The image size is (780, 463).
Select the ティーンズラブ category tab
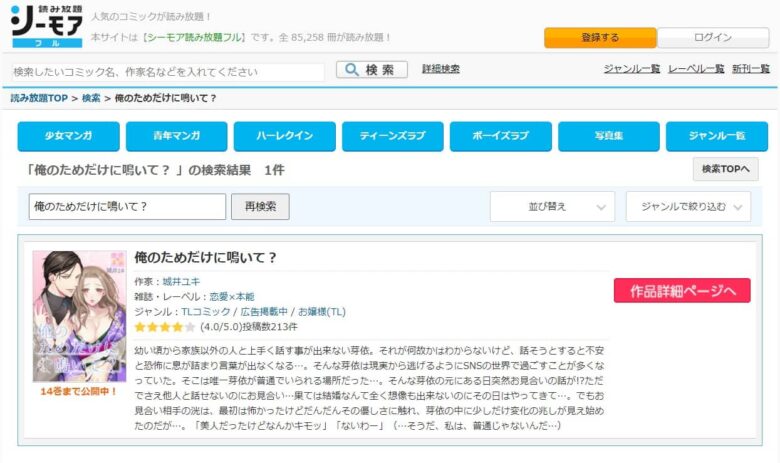point(392,136)
